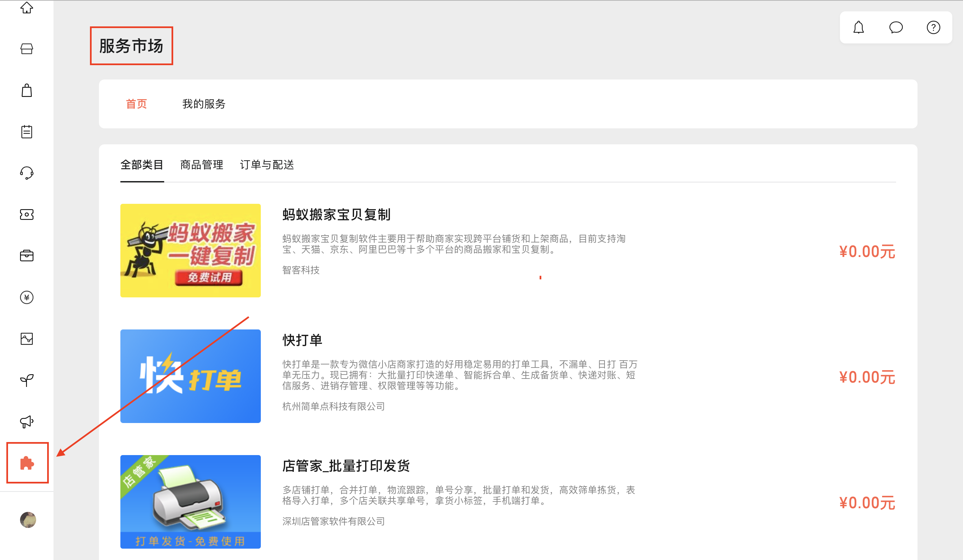The image size is (963, 560).
Task: Open the orders clipboard icon
Action: coord(27,132)
